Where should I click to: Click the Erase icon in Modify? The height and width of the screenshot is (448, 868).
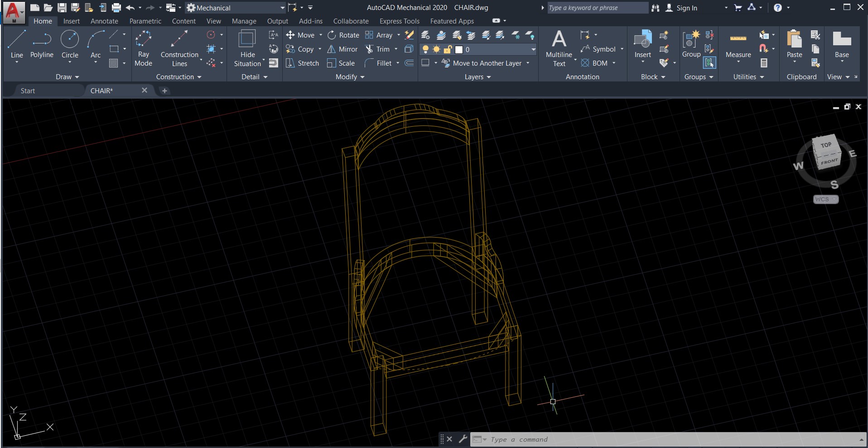tap(409, 35)
